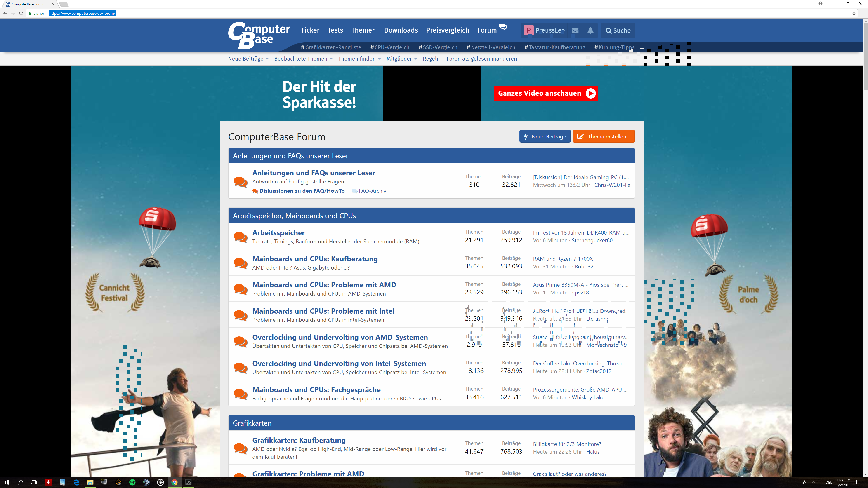Viewport: 868px width, 488px height.
Task: Click the ComputerBase logo
Action: click(259, 35)
